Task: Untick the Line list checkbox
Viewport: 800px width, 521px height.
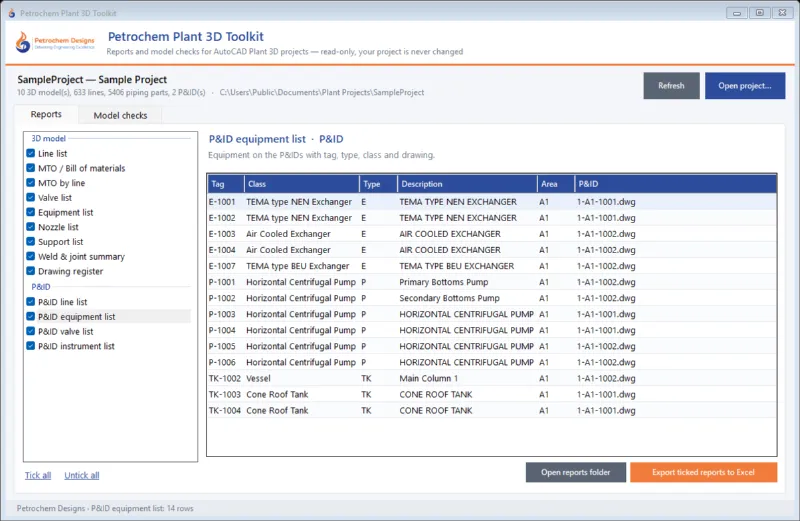Action: [x=31, y=153]
